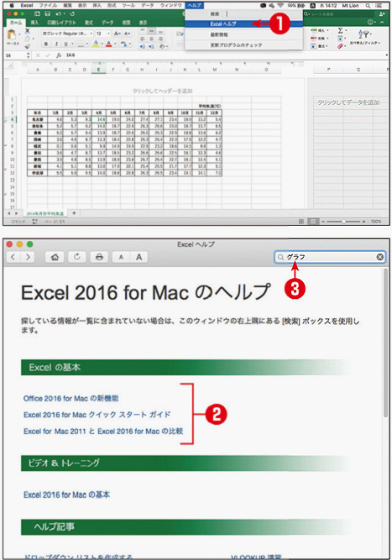This screenshot has height=560, width=392.
Task: Reload the Excel Help page
Action: coord(76,257)
